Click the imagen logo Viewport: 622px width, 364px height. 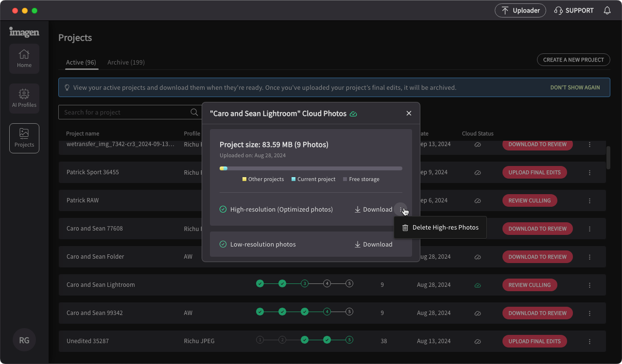pos(24,32)
